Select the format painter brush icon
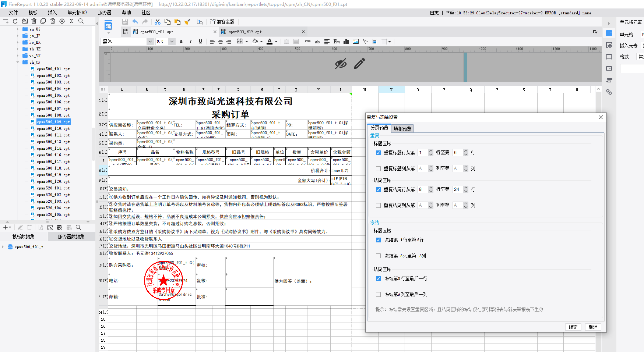Viewport: 644px width, 352px height. [x=187, y=22]
